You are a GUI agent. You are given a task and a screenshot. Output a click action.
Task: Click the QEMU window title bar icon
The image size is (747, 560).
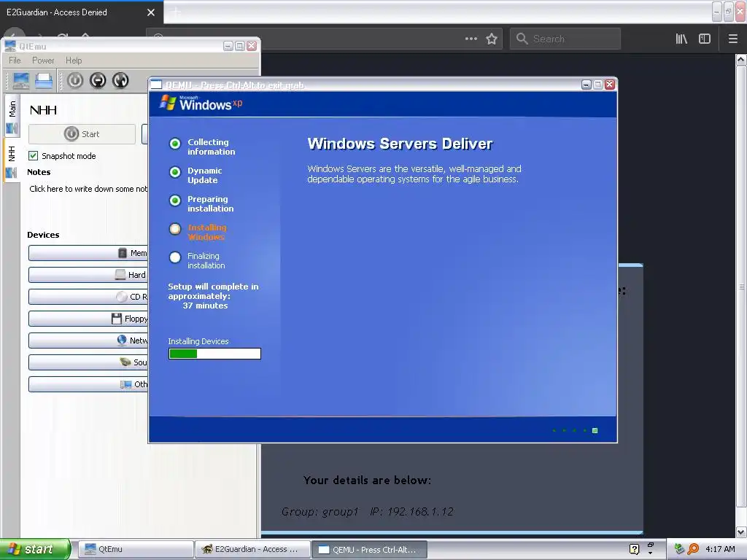pyautogui.click(x=156, y=85)
